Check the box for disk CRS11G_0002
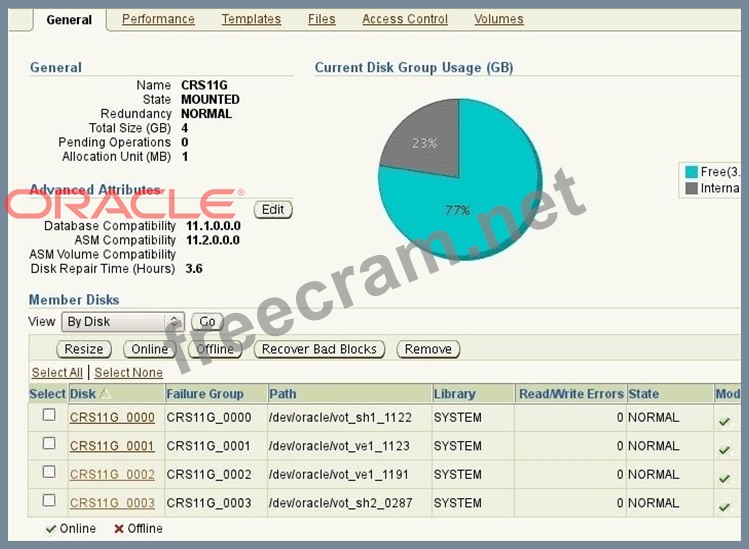749x549 pixels. tap(49, 472)
